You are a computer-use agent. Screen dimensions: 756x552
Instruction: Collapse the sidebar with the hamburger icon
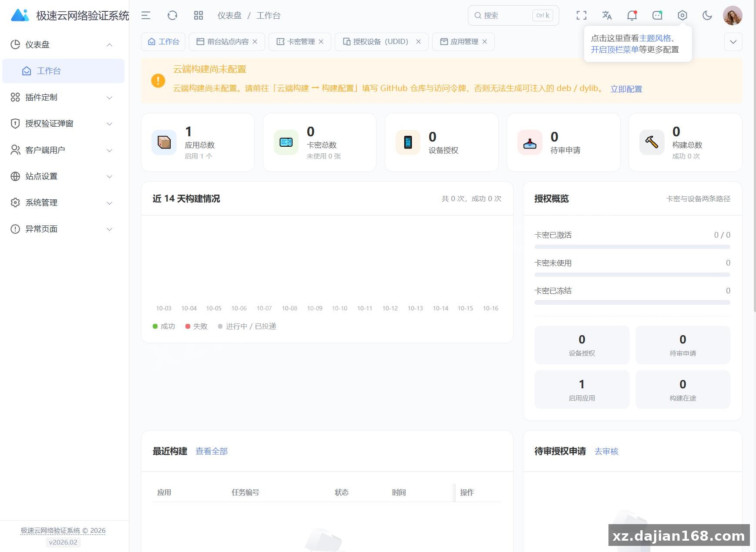146,16
